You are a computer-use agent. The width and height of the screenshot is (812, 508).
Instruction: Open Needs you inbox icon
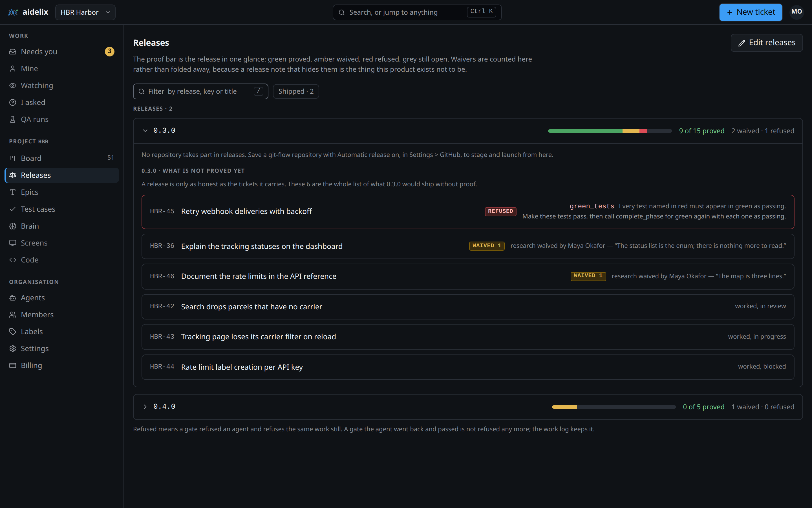[x=13, y=52]
